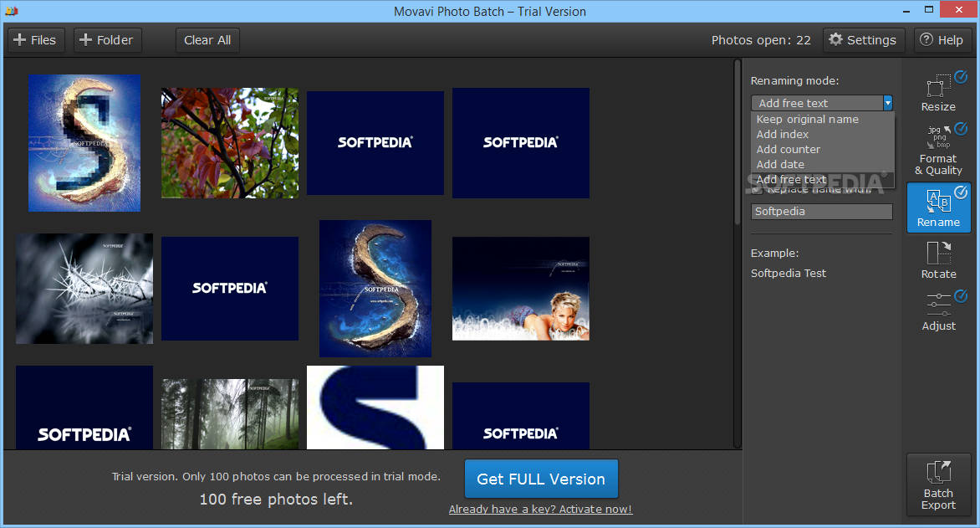Select the blonde woman photo thumbnail
Viewport: 980px width, 528px height.
click(x=521, y=289)
